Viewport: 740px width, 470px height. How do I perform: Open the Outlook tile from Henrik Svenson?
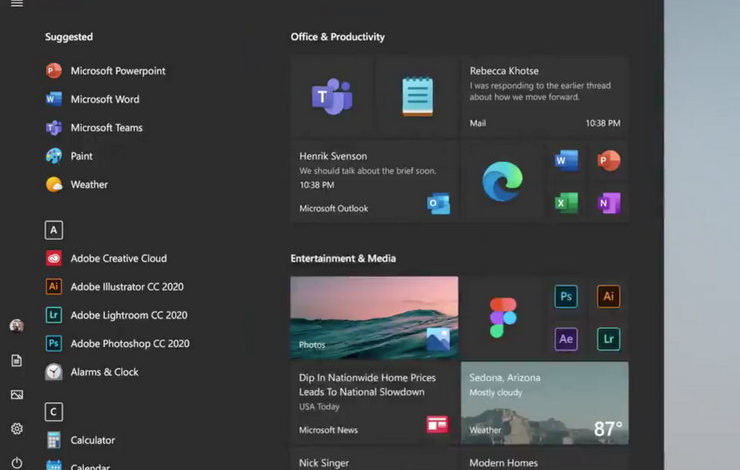(x=374, y=181)
